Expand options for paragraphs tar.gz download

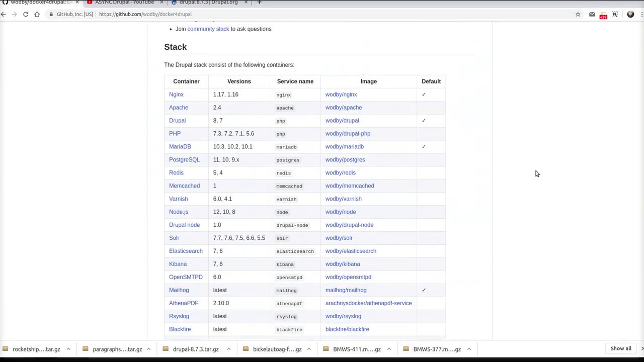coord(148,349)
